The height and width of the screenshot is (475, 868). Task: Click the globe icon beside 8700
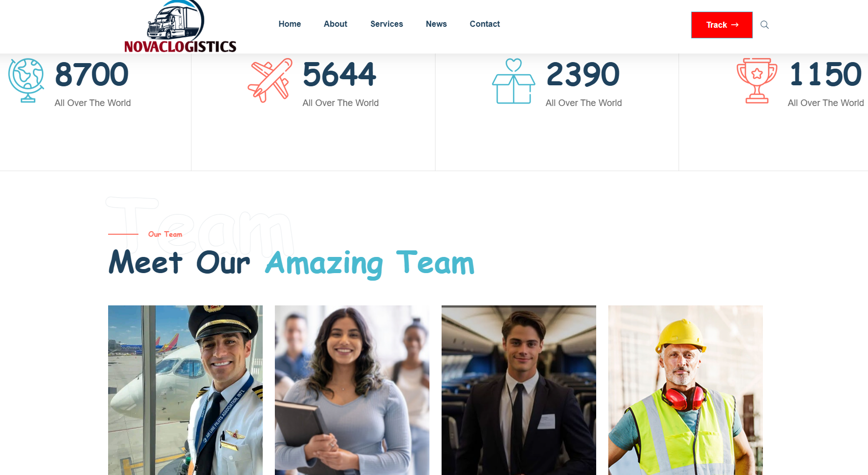(x=26, y=80)
